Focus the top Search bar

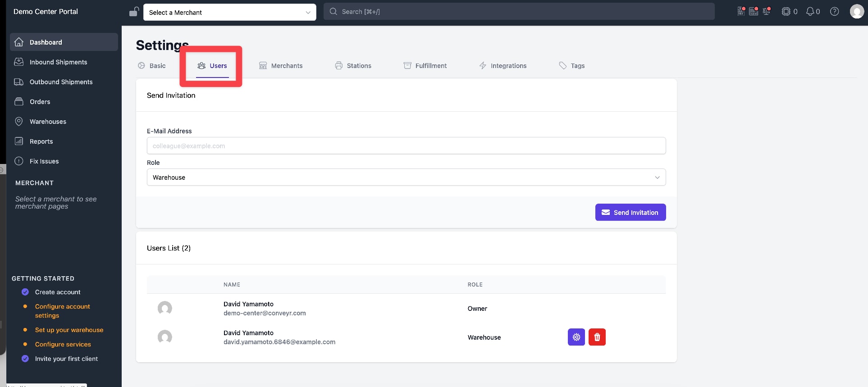coord(519,12)
